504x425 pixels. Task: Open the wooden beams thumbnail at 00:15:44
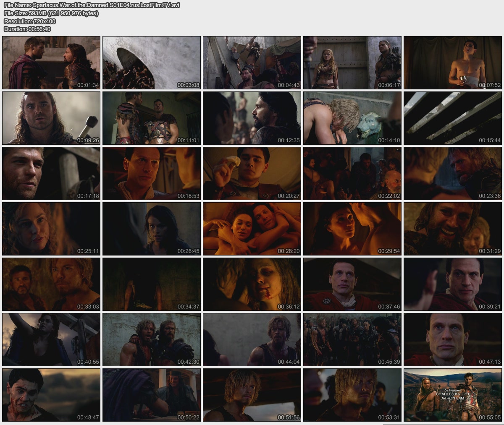tap(453, 118)
